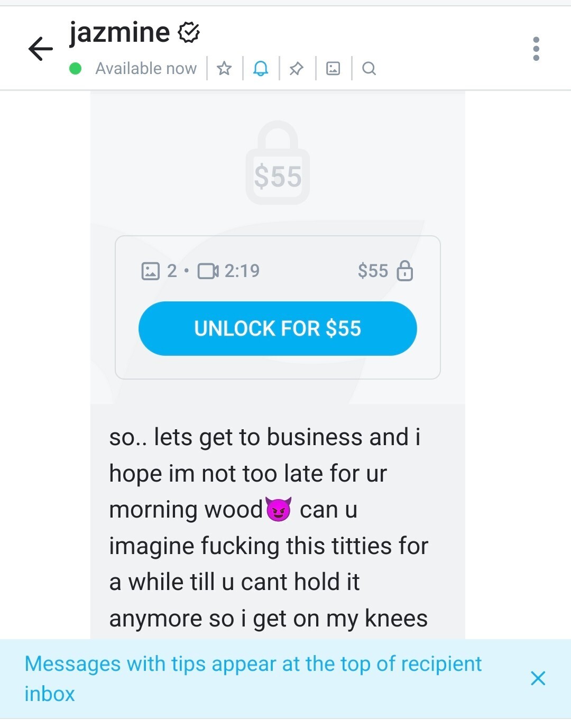Click the green availability status dot
571x728 pixels.
tap(76, 68)
